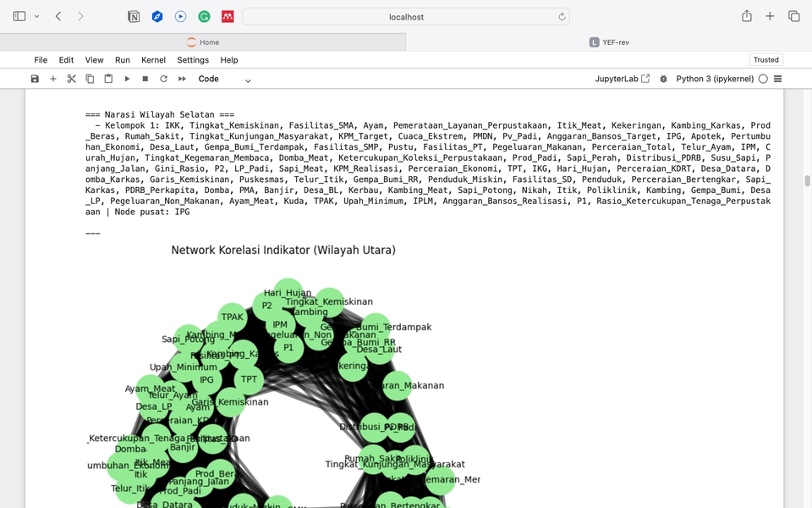Restart the kernel with the refresh icon
The width and height of the screenshot is (812, 508).
point(163,79)
